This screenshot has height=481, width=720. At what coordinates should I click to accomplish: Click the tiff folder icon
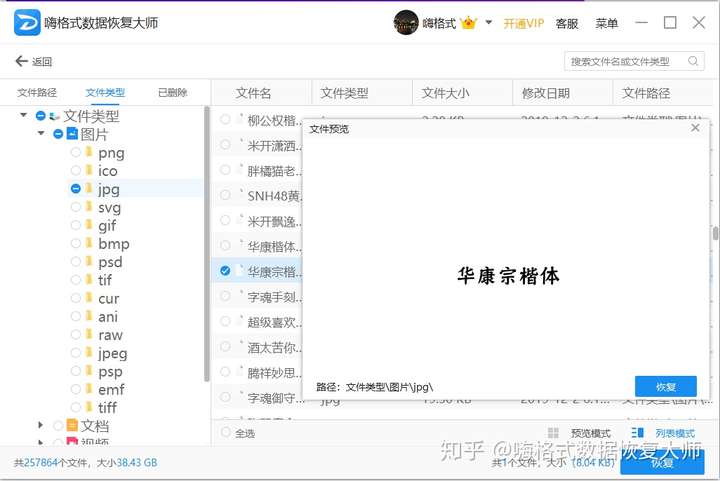click(89, 407)
